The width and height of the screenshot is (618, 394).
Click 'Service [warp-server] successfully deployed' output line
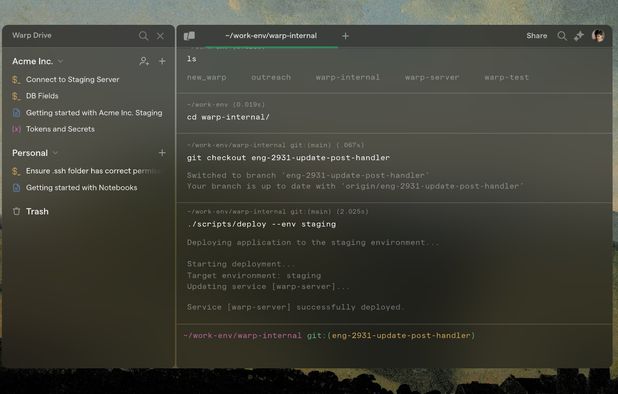(295, 307)
